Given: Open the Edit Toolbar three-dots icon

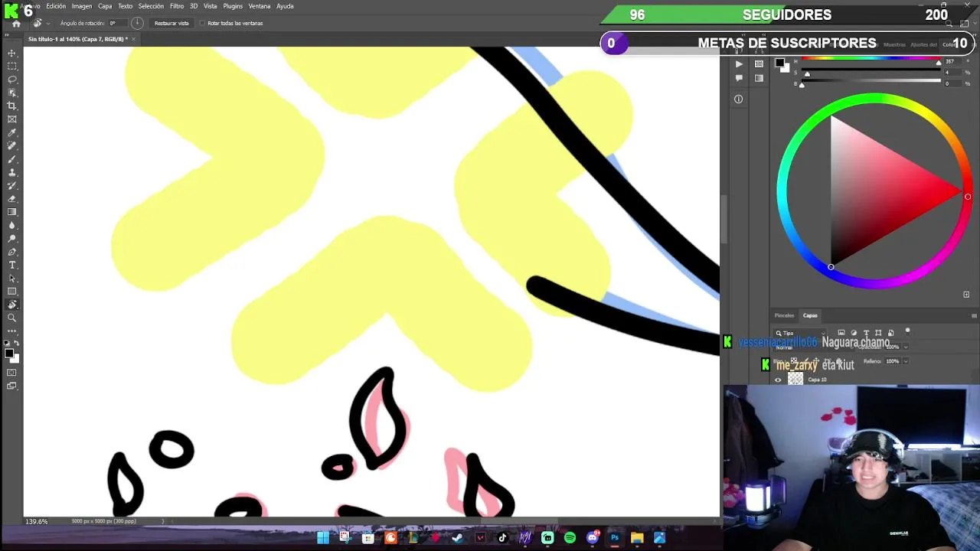Looking at the screenshot, I should pyautogui.click(x=12, y=331).
